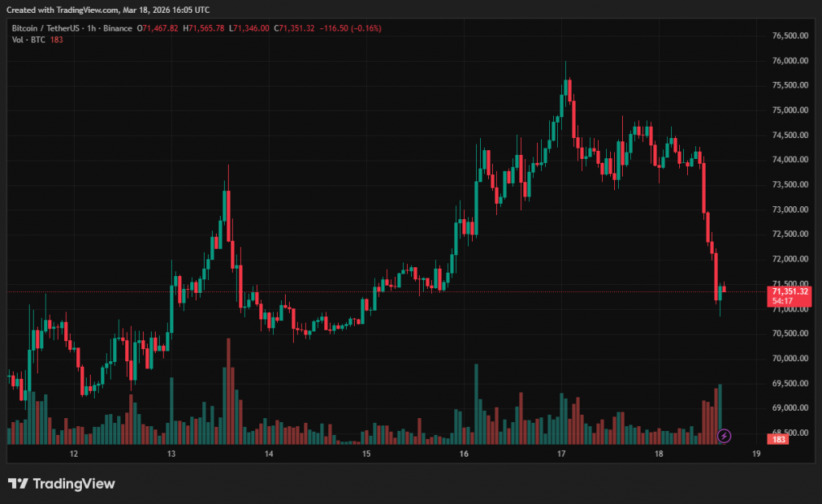This screenshot has height=504, width=822.
Task: Click the TradingView logo icon
Action: [18, 484]
